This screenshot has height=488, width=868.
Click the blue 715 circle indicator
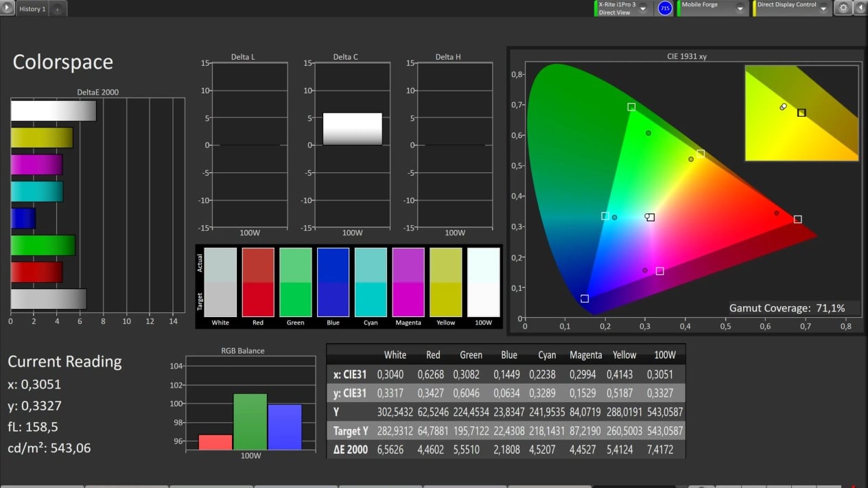[664, 8]
